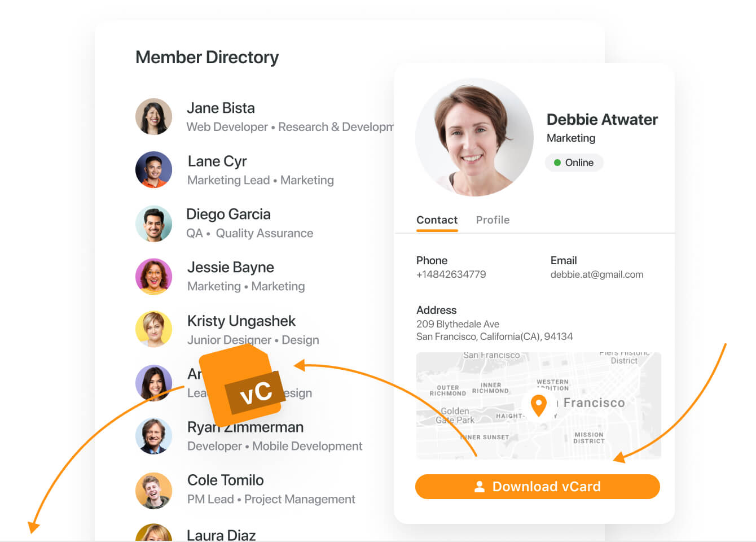Viewport: 756px width, 542px height.
Task: Click the debbie.at@gmail.com email address
Action: point(597,274)
